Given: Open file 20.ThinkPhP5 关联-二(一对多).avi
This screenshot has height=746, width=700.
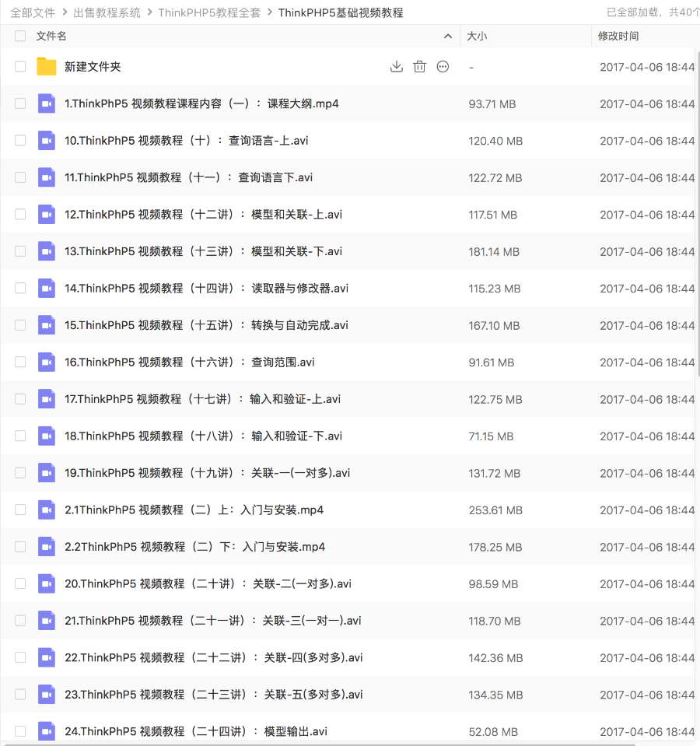Looking at the screenshot, I should pos(208,583).
